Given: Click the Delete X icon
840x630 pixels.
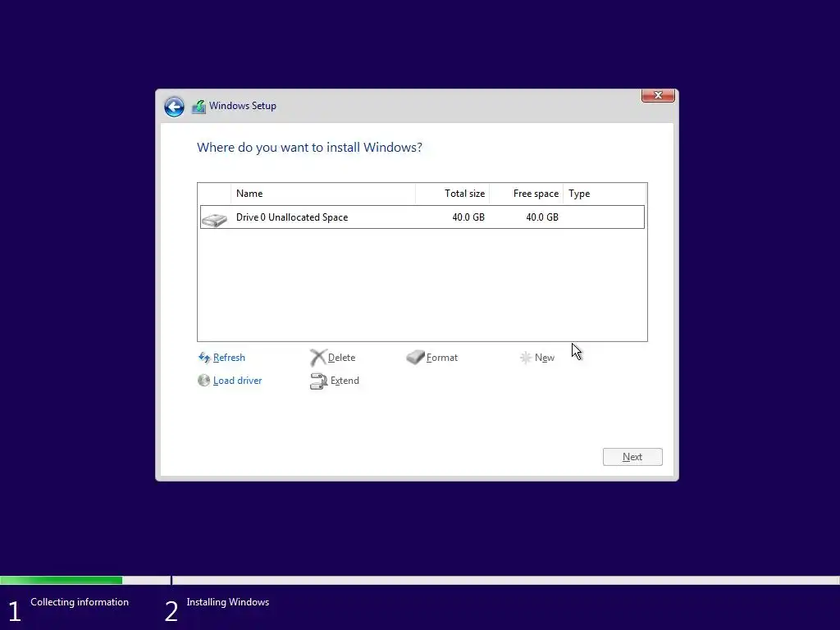Looking at the screenshot, I should pyautogui.click(x=317, y=358).
